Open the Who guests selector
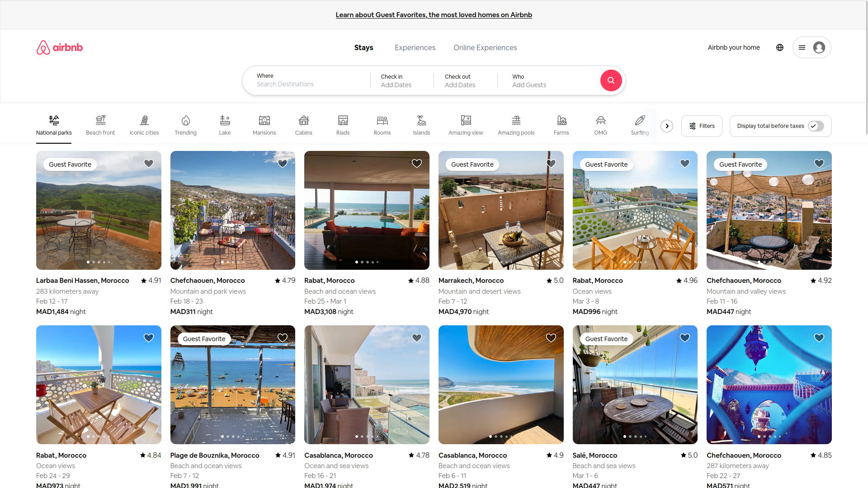Viewport: 868px width, 488px height. (x=542, y=80)
